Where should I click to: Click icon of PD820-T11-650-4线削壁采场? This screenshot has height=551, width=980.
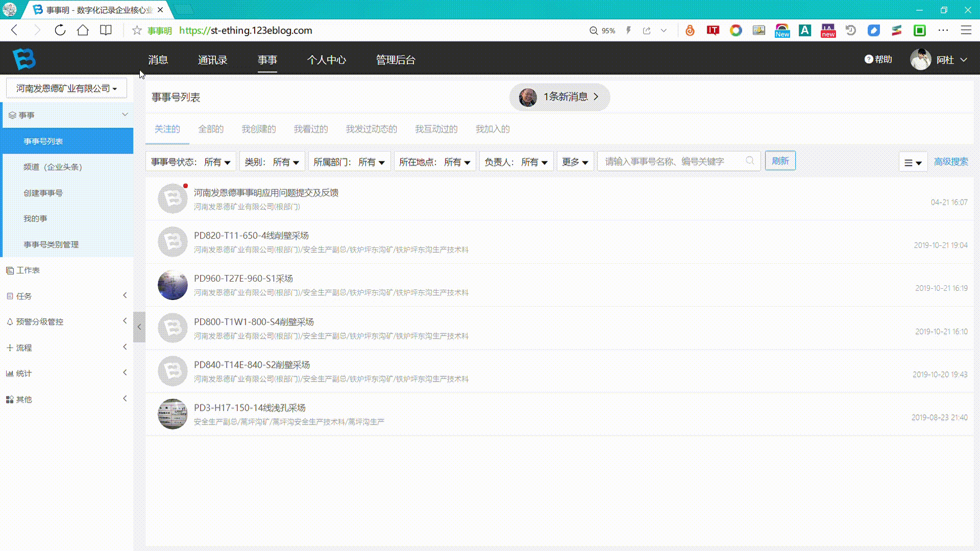(x=173, y=242)
